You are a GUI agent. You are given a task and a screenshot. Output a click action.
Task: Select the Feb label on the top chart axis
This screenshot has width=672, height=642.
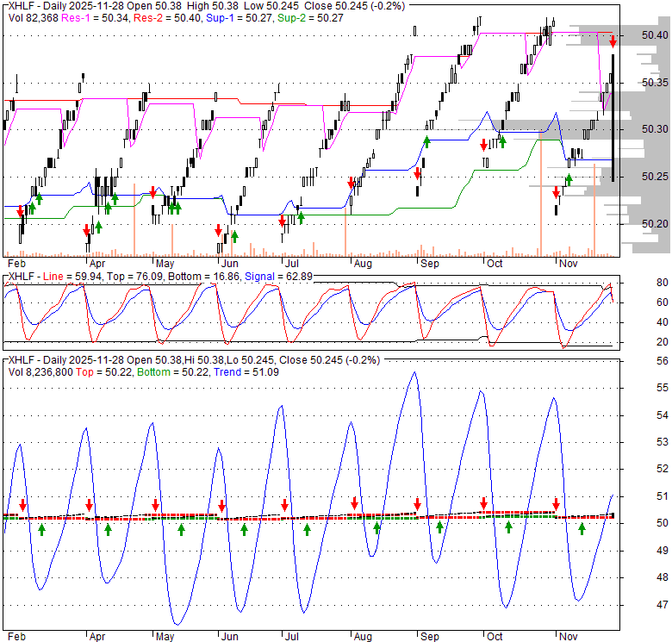pos(16,263)
